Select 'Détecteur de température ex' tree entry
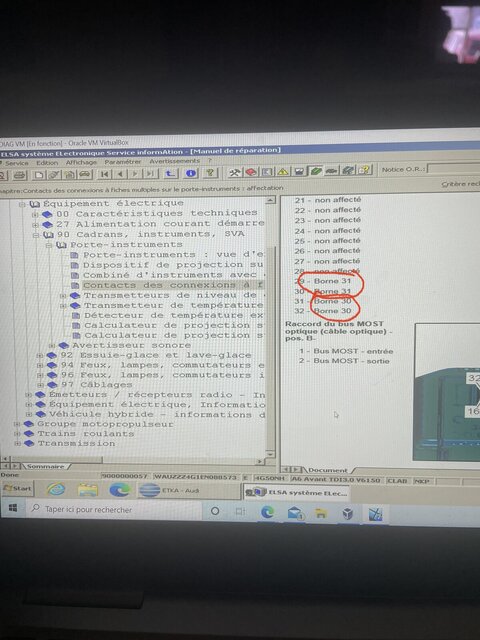The width and height of the screenshot is (480, 640). tap(173, 316)
